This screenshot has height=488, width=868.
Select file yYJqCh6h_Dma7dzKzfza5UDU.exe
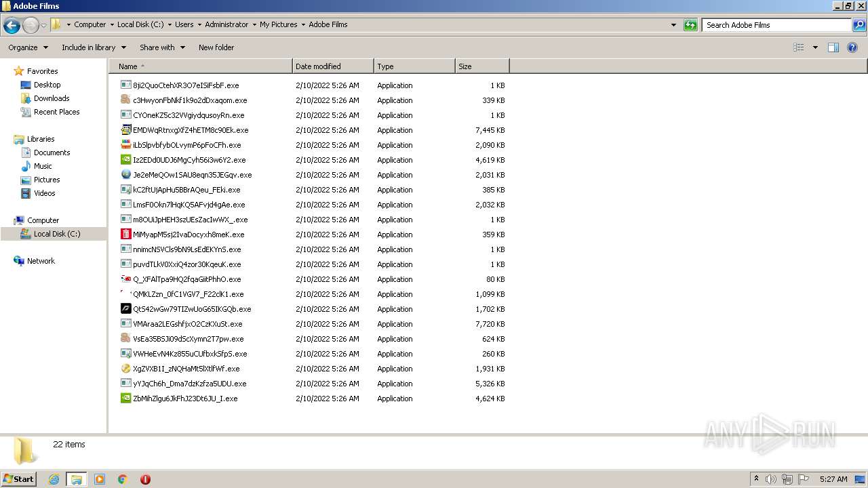point(190,384)
